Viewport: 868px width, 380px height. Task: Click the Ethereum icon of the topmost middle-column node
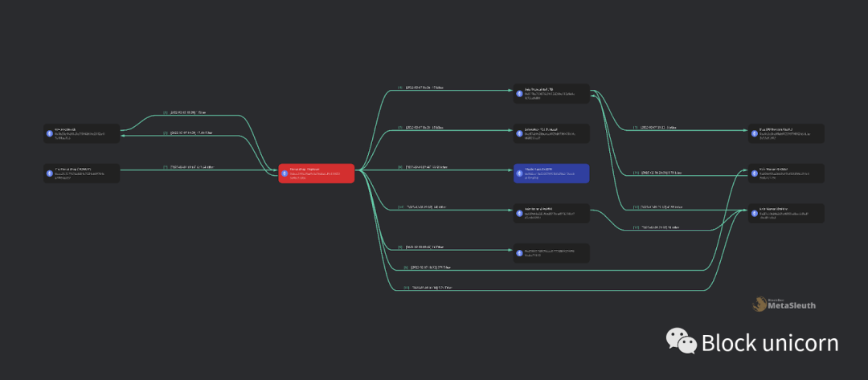tap(520, 93)
